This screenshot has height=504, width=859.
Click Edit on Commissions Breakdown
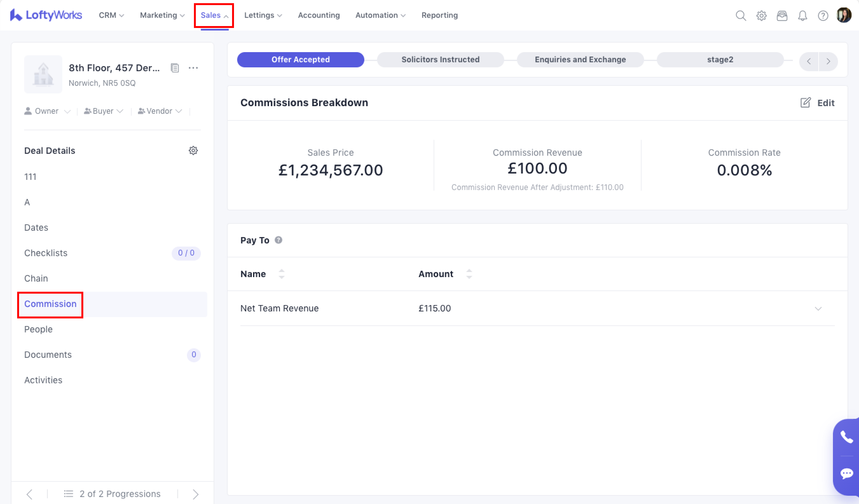[x=817, y=103]
